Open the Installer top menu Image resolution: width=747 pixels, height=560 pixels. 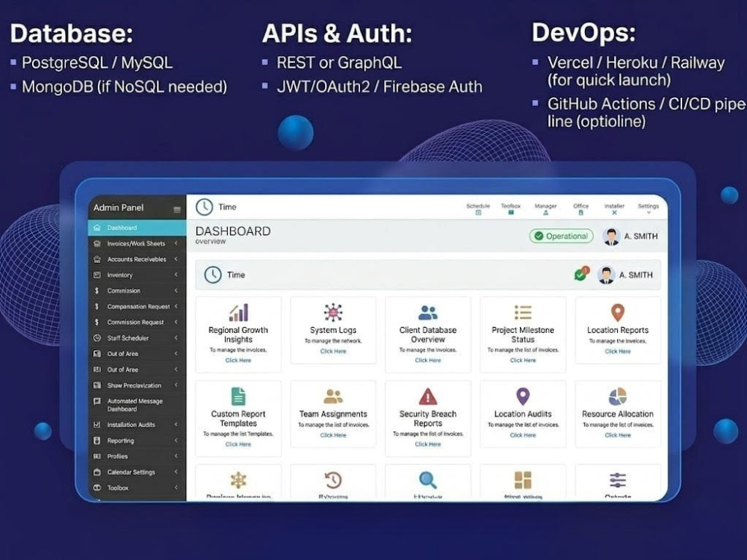(614, 209)
